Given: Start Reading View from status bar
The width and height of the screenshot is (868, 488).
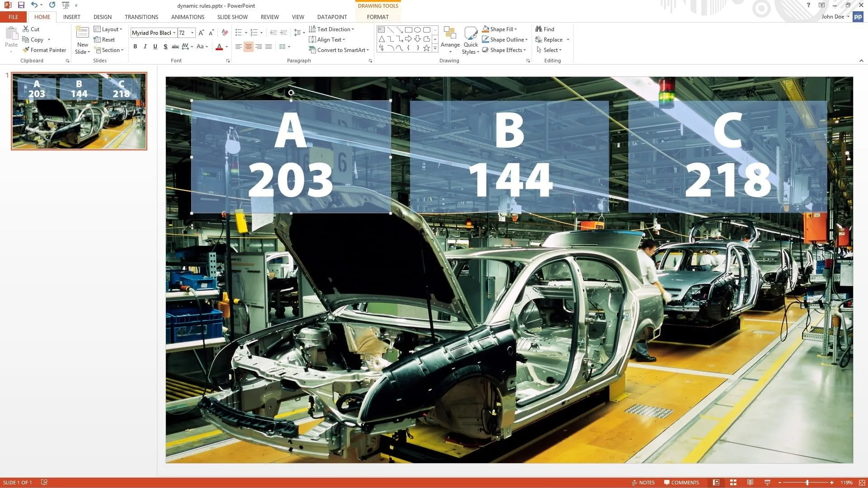Looking at the screenshot, I should [x=750, y=483].
